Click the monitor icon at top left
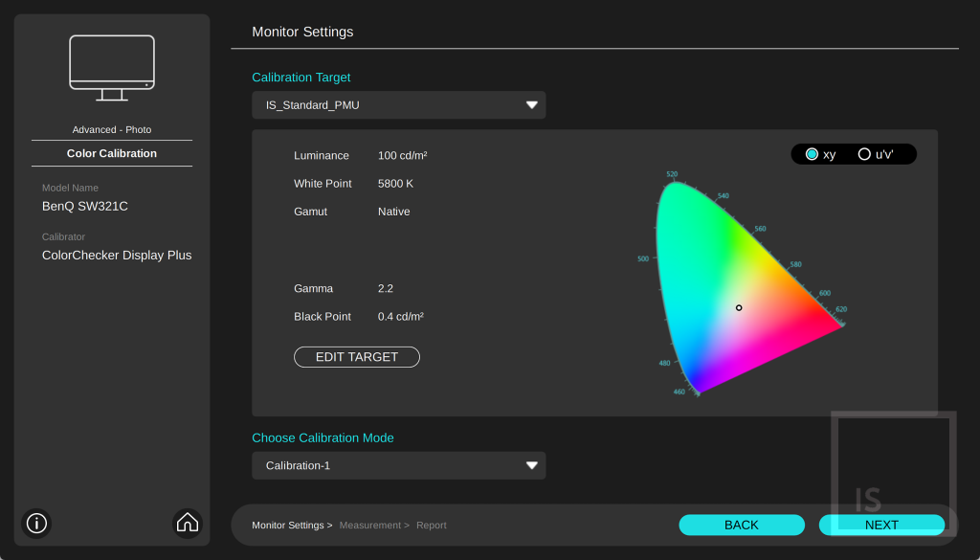This screenshot has height=560, width=980. point(112,67)
